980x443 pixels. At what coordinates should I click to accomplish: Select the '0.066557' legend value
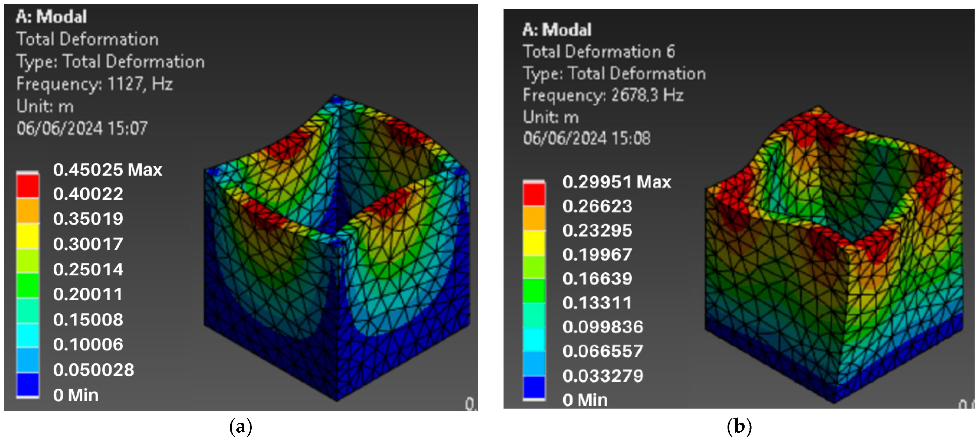[603, 351]
